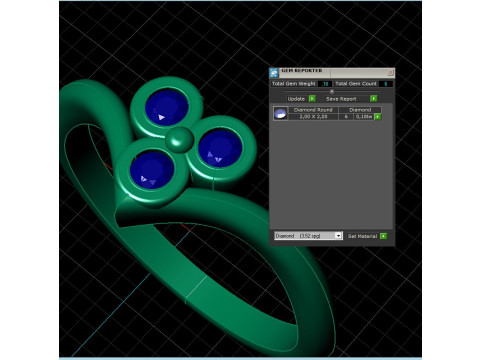The height and width of the screenshot is (360, 480).
Task: Click the green arrow next to Save Report
Action: [373, 98]
